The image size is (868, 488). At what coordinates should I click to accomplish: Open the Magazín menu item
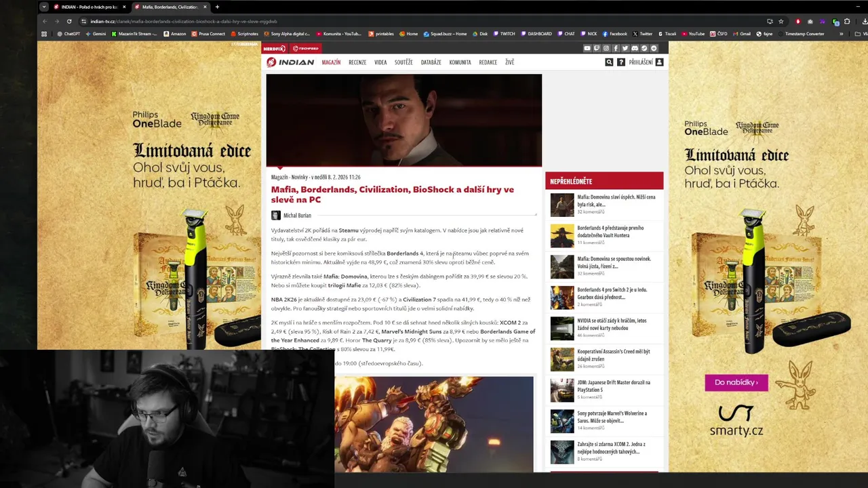coord(331,62)
